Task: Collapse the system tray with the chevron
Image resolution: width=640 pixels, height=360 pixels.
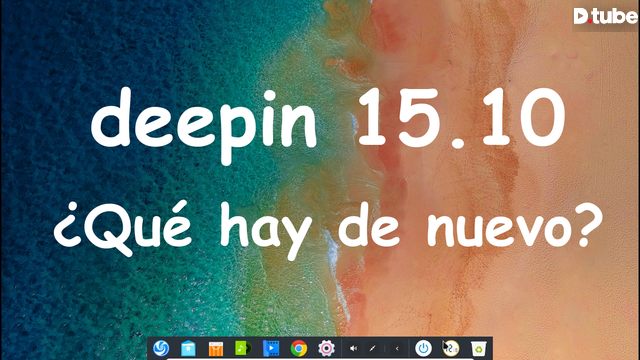Action: point(397,349)
